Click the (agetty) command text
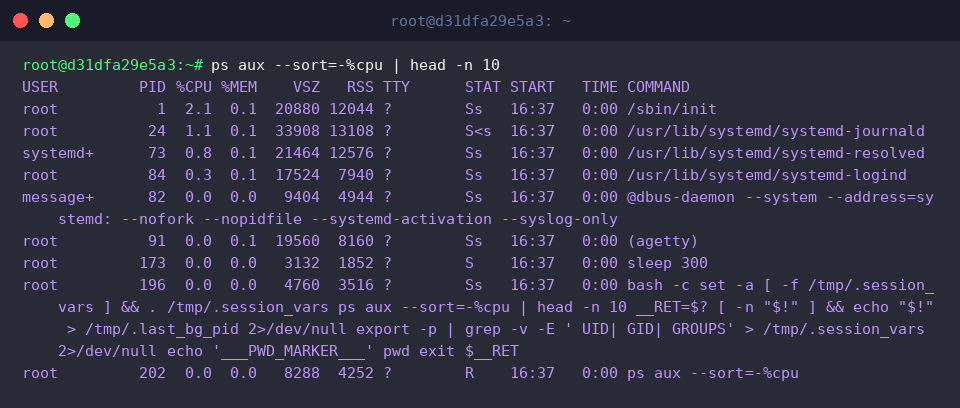Screen dimensions: 960x408 tap(662, 241)
